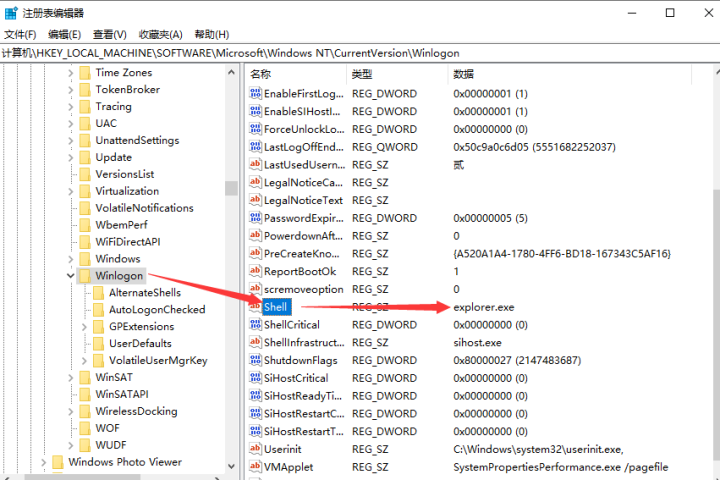Click the LastUsedUsern... string value icon

[255, 164]
